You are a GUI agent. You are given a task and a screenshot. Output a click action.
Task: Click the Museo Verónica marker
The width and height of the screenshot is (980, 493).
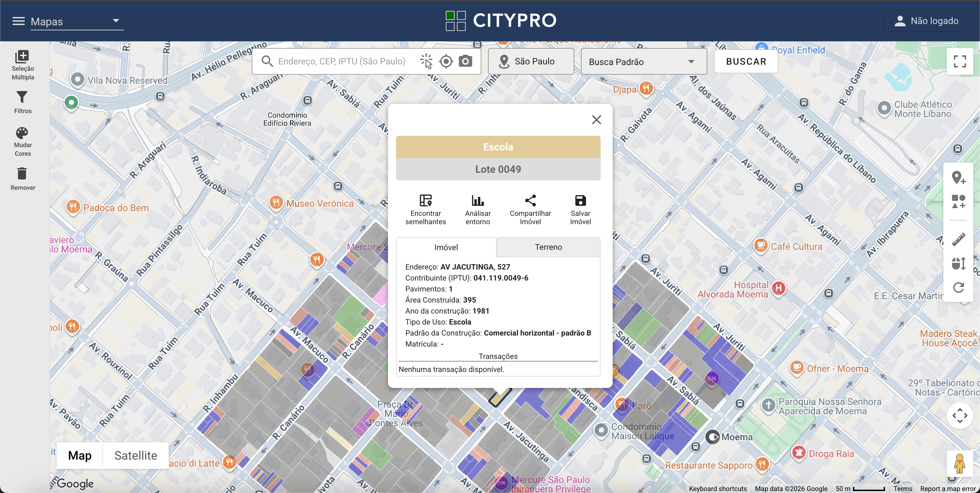276,202
